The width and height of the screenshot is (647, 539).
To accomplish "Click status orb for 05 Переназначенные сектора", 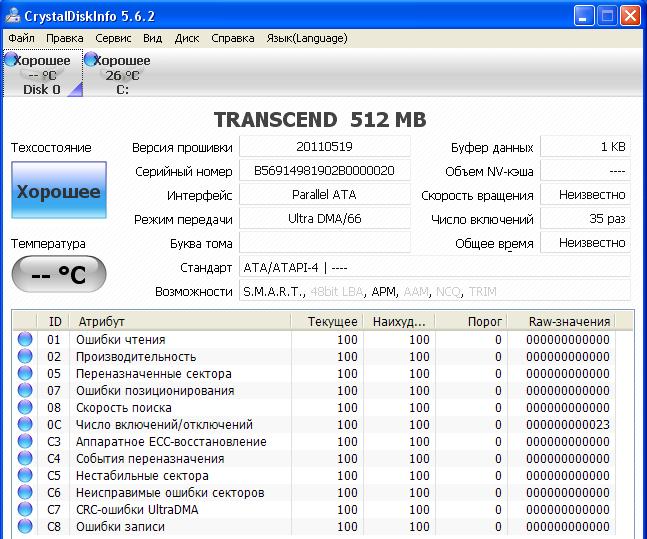I will click(x=25, y=373).
